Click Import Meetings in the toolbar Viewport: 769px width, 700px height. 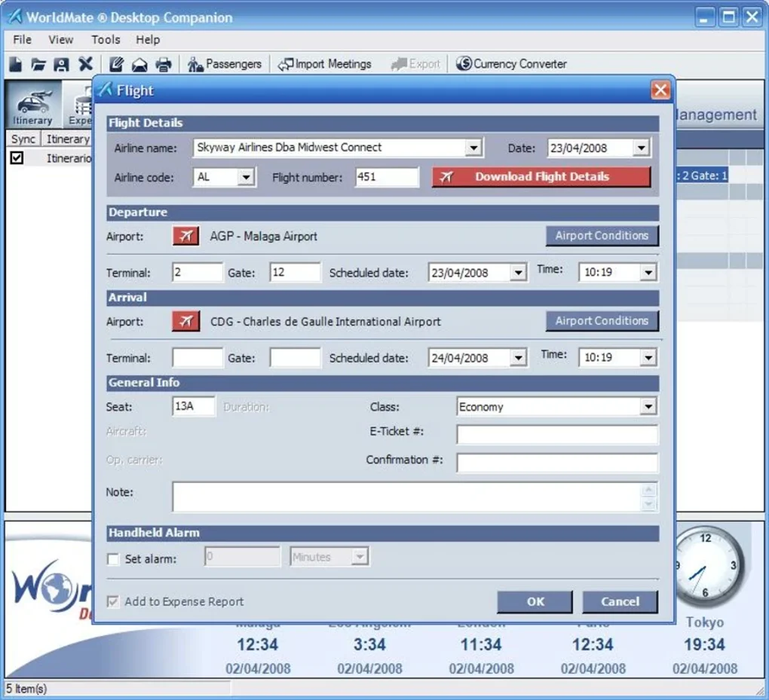(325, 64)
